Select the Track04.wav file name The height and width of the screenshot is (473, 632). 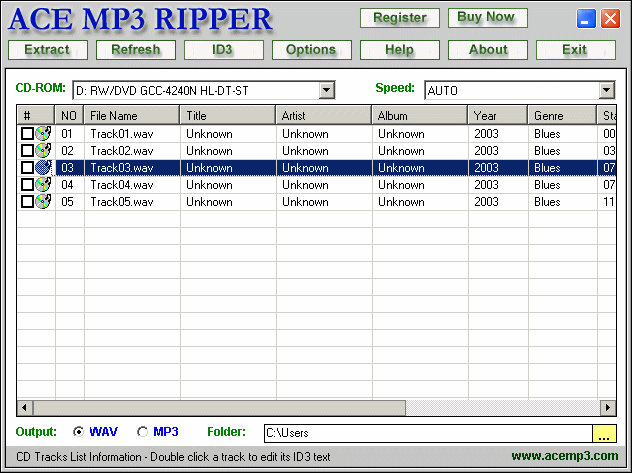point(122,185)
